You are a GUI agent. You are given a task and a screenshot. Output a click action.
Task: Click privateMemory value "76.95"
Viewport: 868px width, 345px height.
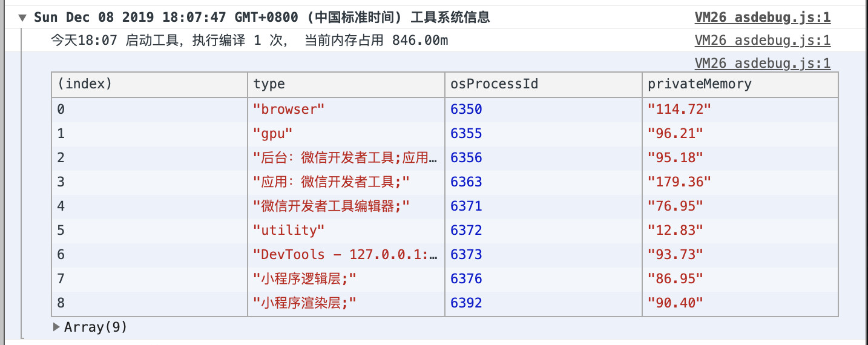[676, 206]
